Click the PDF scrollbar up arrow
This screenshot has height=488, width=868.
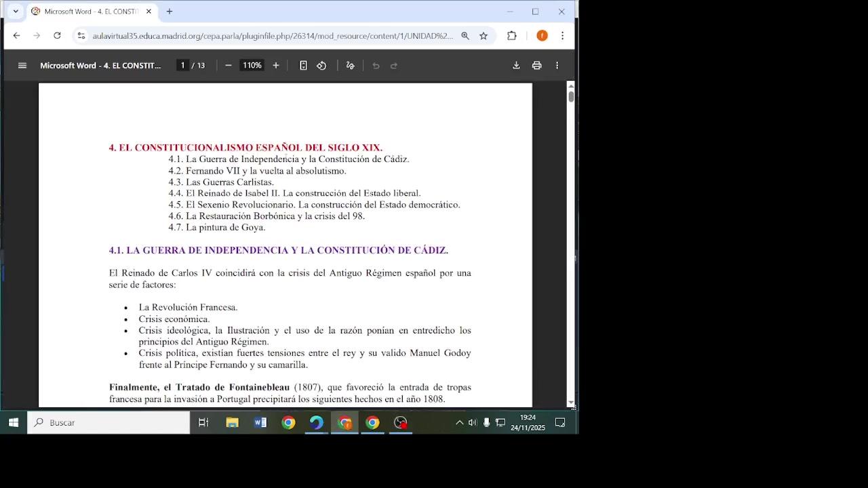coord(571,85)
